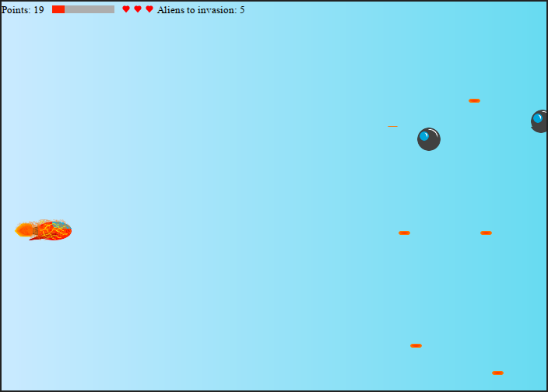This screenshot has width=548, height=392.
Task: Click the flame tail behind the player ship
Action: click(25, 229)
